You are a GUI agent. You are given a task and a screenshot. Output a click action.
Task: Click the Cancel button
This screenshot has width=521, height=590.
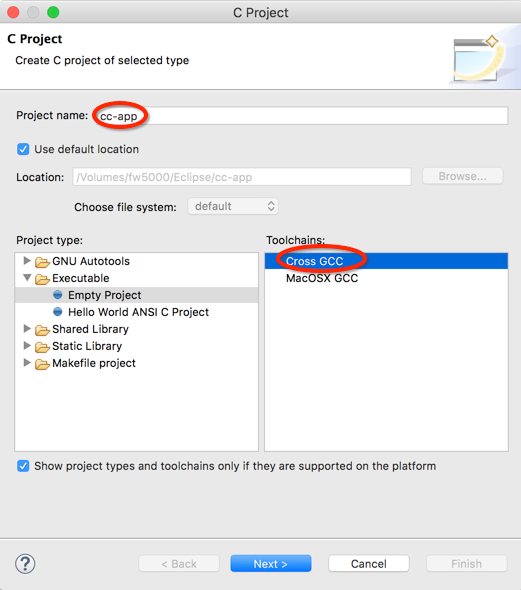click(369, 564)
